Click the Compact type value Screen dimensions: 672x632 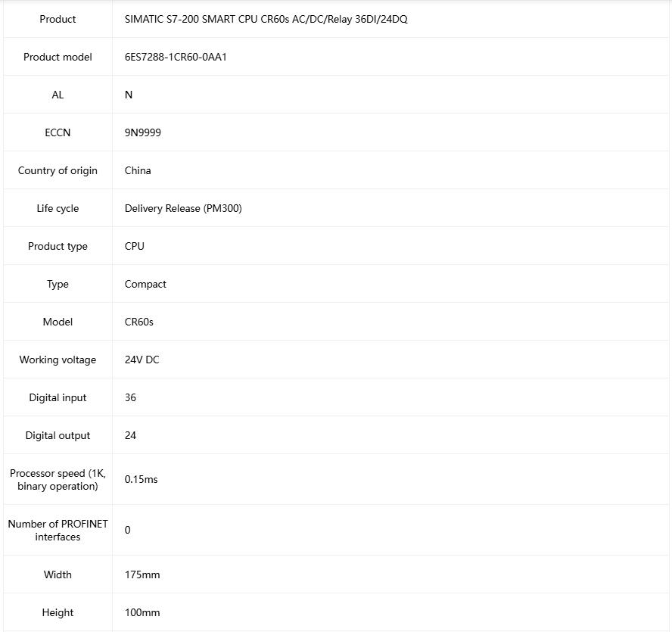pos(145,284)
